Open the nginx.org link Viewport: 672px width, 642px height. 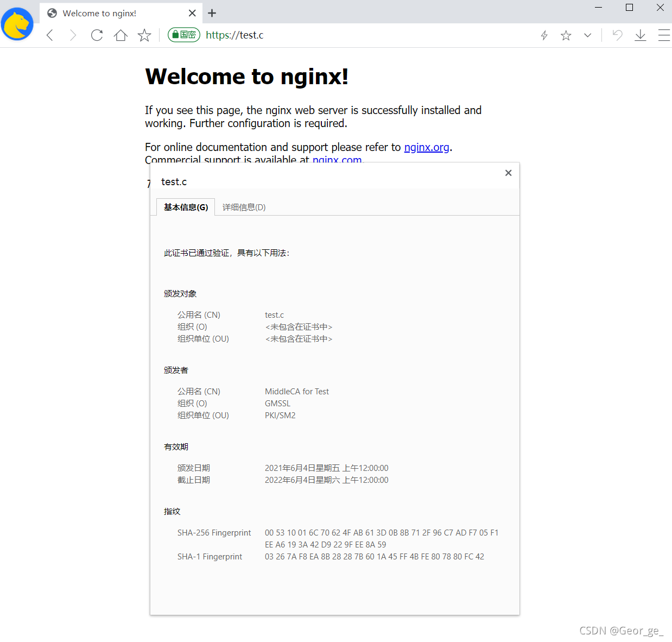pos(427,147)
